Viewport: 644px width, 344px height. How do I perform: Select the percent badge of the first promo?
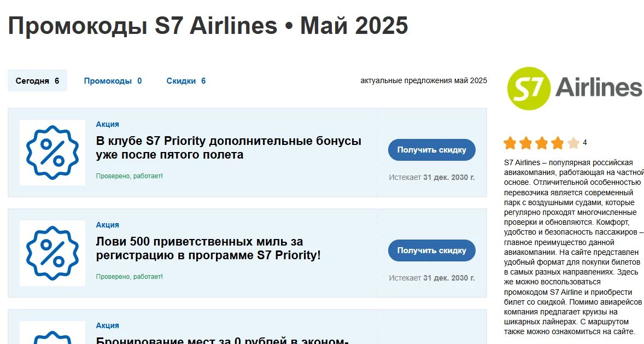click(52, 151)
